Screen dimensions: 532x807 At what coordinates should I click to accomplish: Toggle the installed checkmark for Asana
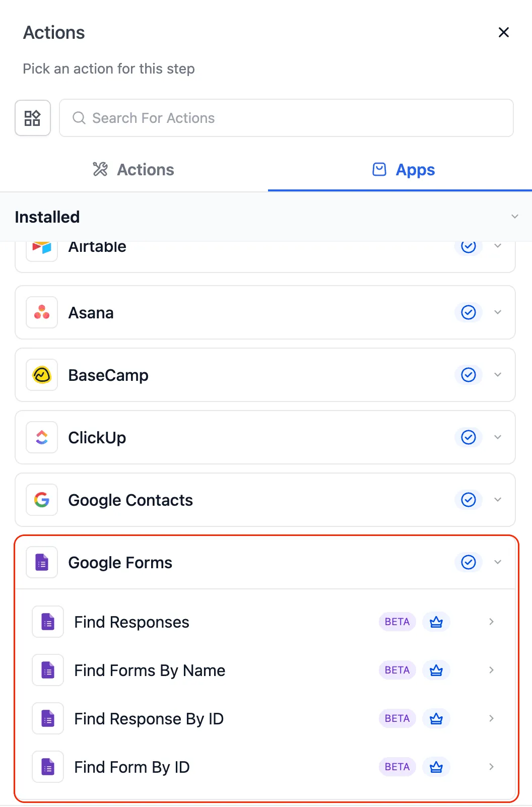[x=468, y=312]
